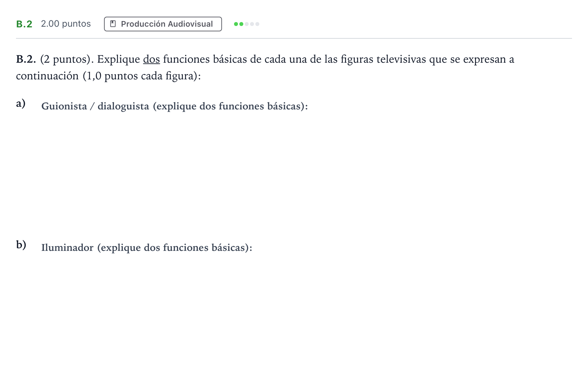Click the Producción Audiovisual tag button
This screenshot has height=385, width=588.
pos(163,24)
